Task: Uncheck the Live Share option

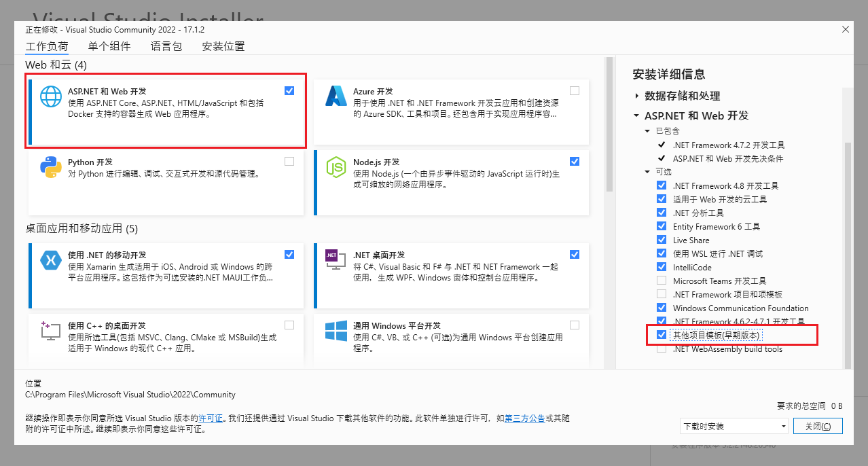Action: click(x=662, y=240)
